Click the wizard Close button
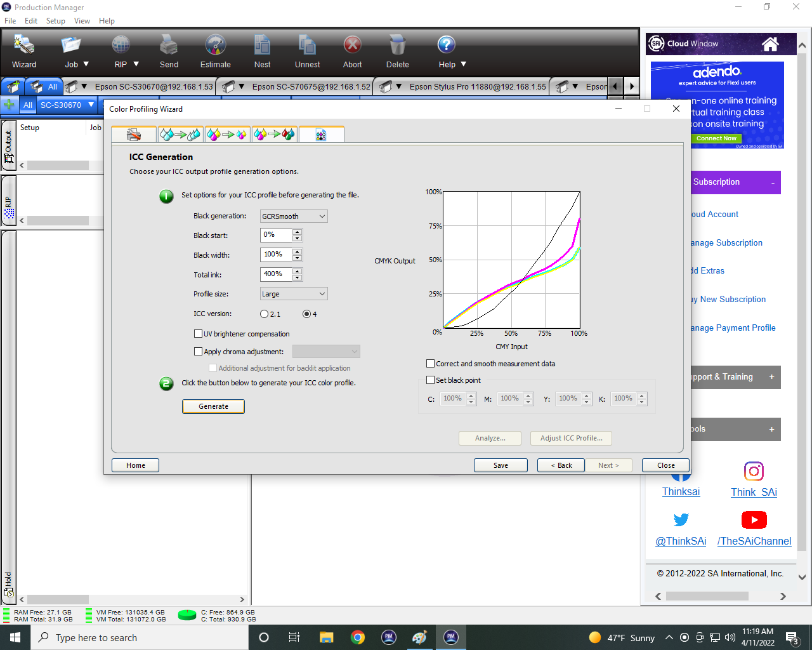 665,465
